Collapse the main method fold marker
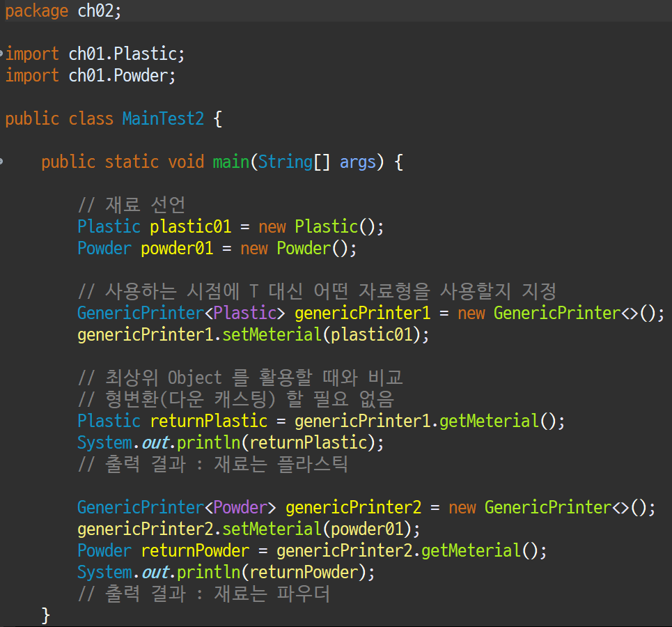 pyautogui.click(x=1, y=162)
